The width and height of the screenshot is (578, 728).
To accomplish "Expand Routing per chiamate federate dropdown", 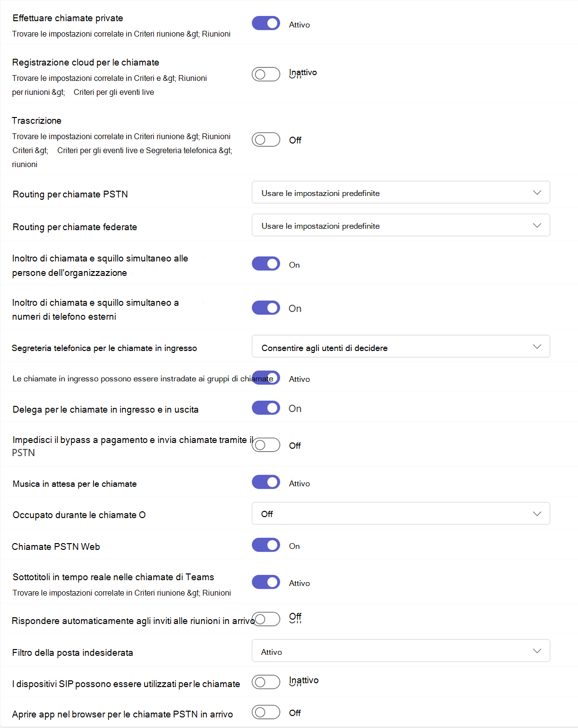I will (x=400, y=225).
